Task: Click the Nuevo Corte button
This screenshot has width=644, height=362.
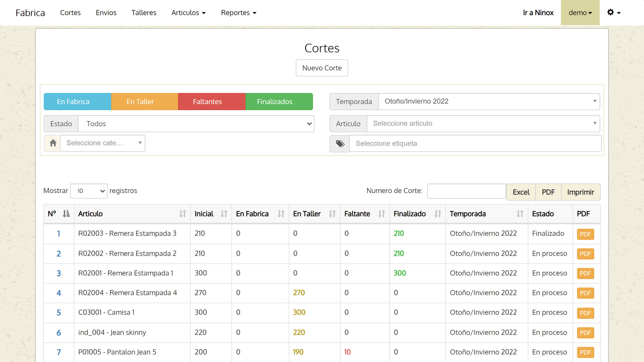Action: (322, 68)
